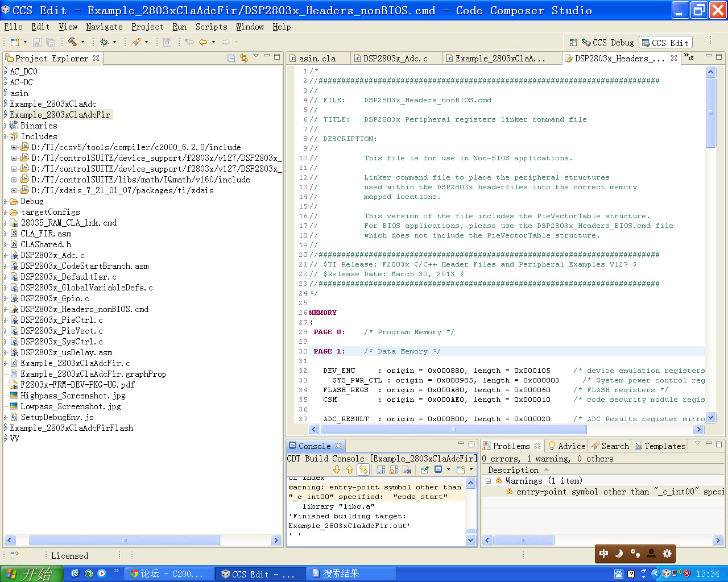Jump to next error in Console

[x=337, y=469]
